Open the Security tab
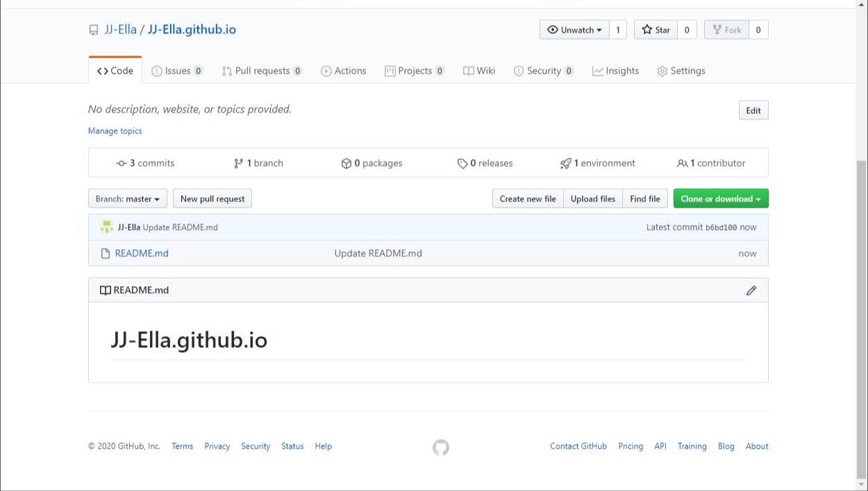 point(544,71)
